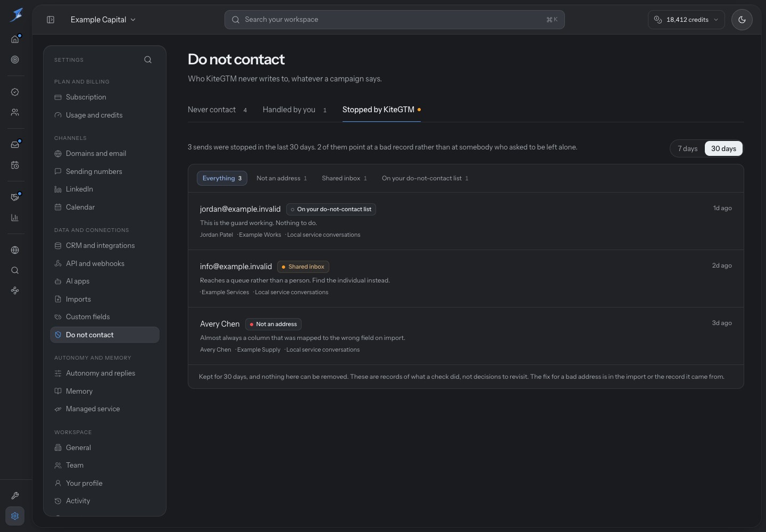766x532 pixels.
Task: Open the handshake icon in the left rail
Action: click(15, 197)
